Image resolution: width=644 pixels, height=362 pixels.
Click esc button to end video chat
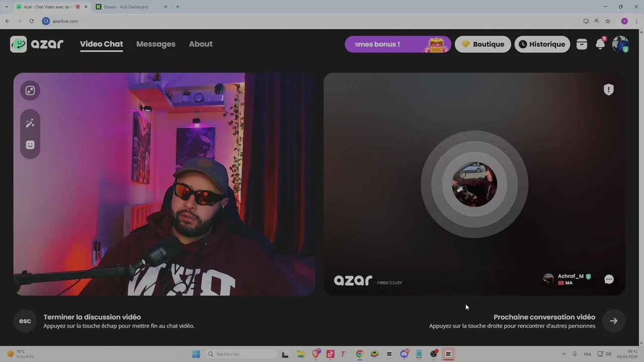click(x=25, y=321)
